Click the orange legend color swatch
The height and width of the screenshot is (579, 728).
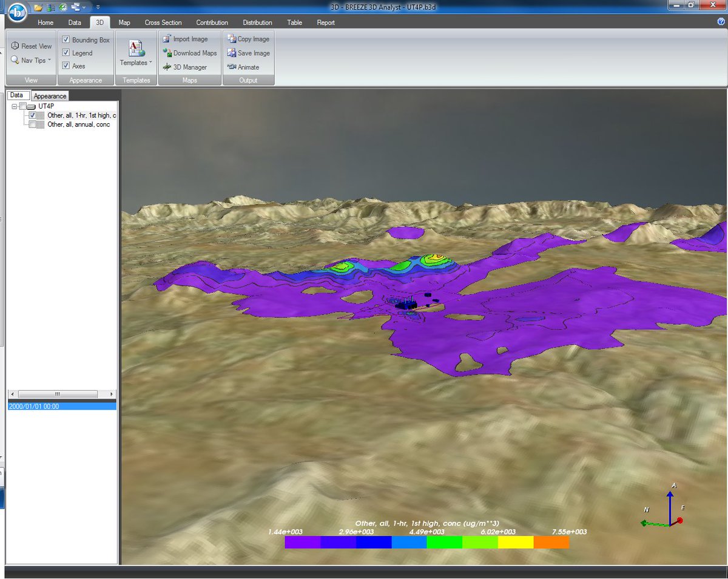[x=551, y=542]
